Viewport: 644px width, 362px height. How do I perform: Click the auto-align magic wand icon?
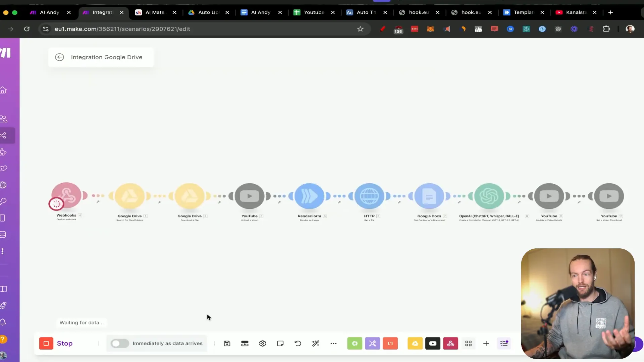pyautogui.click(x=316, y=343)
